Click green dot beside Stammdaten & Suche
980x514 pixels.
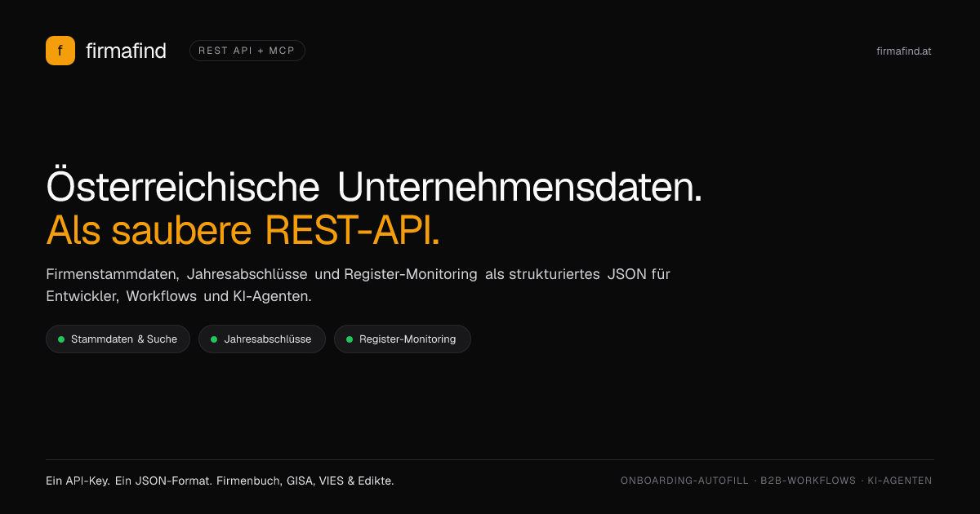(x=61, y=339)
